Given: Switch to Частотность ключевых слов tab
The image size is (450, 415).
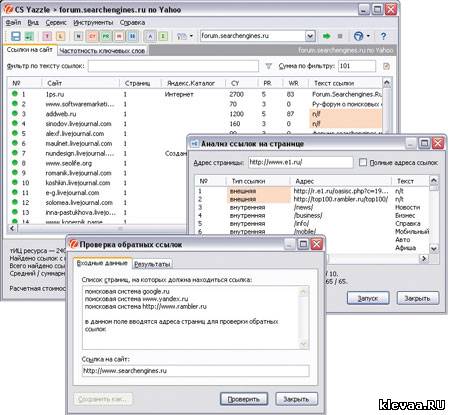Looking at the screenshot, I should click(102, 51).
